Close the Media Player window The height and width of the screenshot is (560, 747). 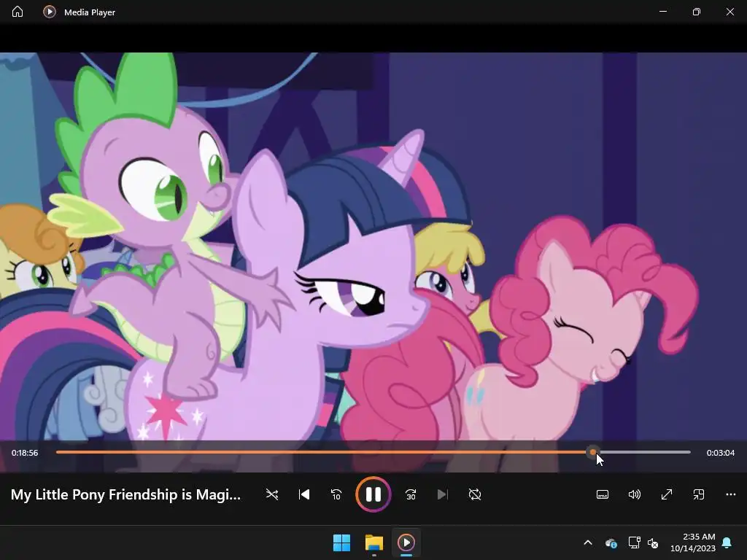729,12
